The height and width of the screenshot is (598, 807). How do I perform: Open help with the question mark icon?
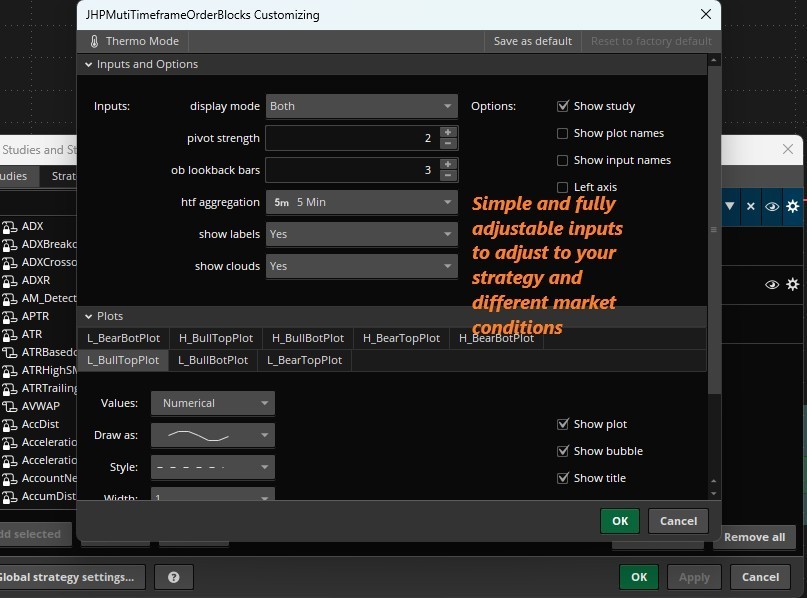176,577
